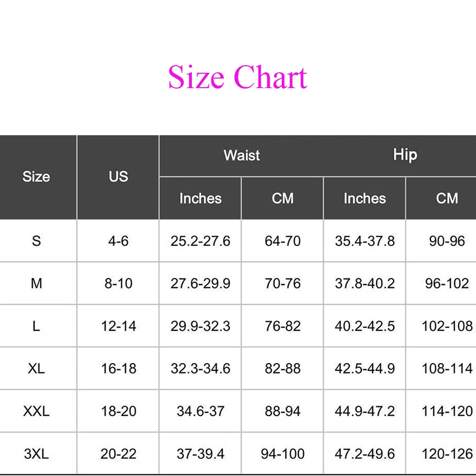This screenshot has height=476, width=476.
Task: Click the Size column header
Action: [x=36, y=177]
